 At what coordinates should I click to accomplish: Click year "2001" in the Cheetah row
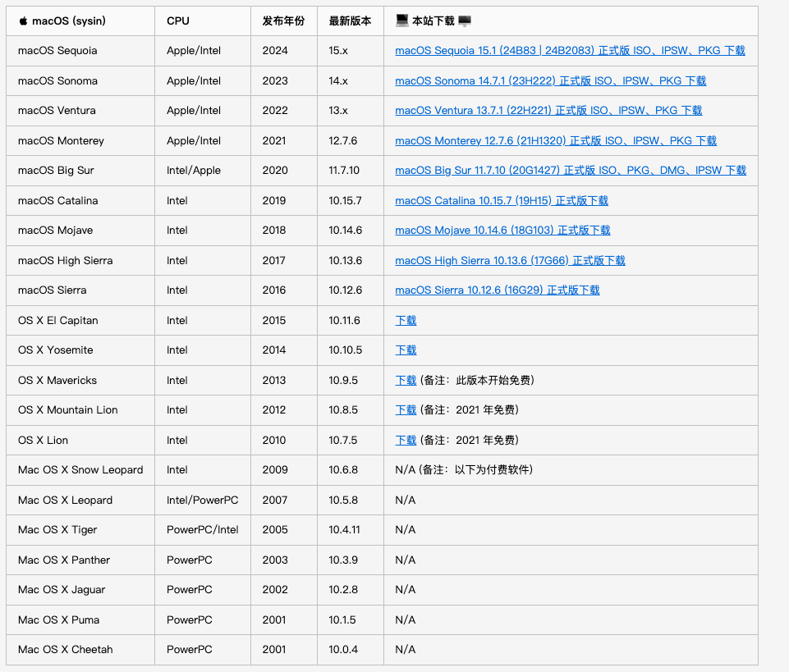273,649
